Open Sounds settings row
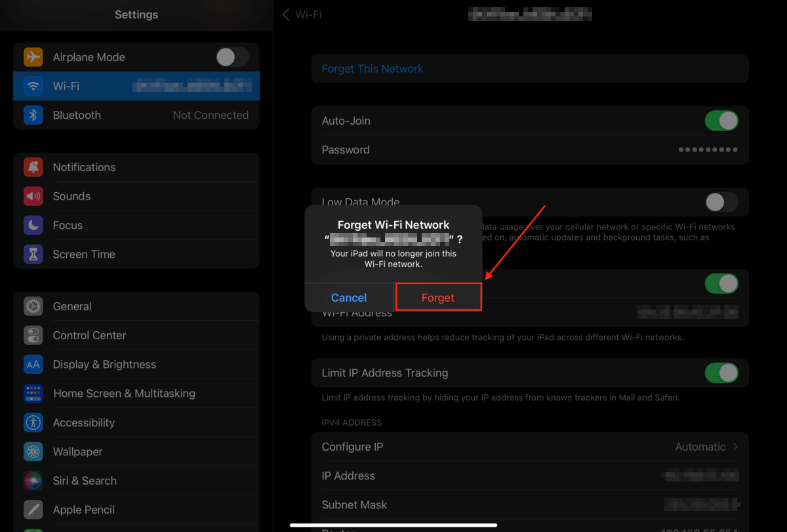The height and width of the screenshot is (532, 787). 136,196
